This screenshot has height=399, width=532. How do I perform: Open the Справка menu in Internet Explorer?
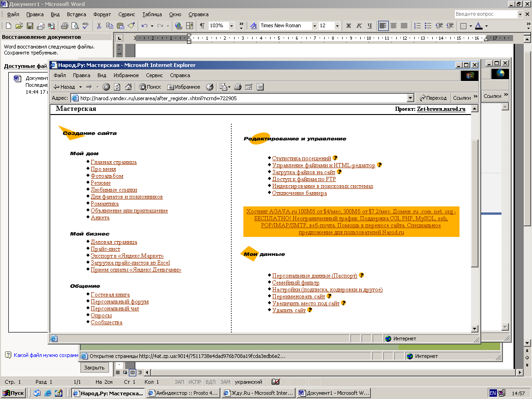point(180,75)
